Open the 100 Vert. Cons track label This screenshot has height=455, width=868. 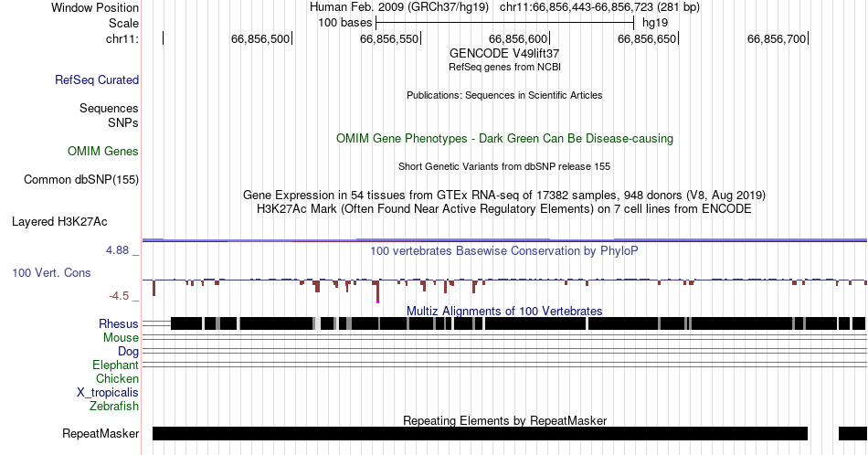click(51, 272)
